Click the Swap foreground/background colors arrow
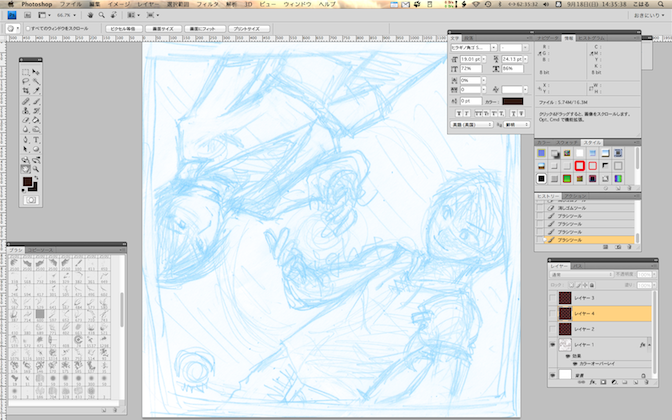 tap(36, 178)
